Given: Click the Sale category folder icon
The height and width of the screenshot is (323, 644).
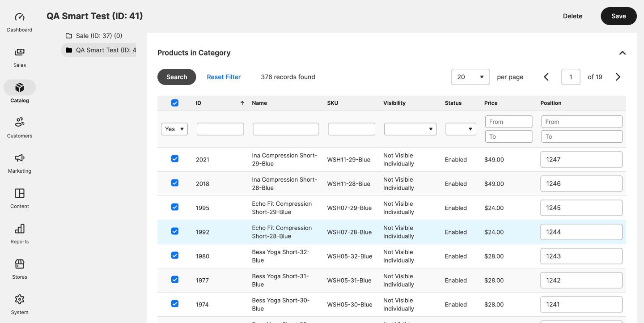Looking at the screenshot, I should point(69,36).
